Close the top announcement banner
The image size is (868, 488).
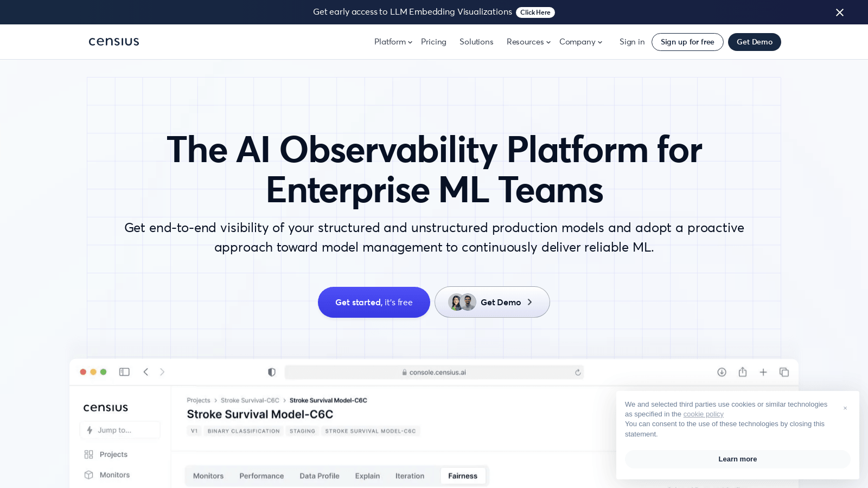click(839, 12)
